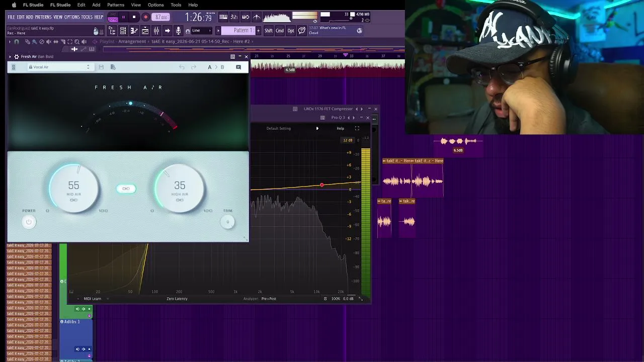644x362 pixels.
Task: Toggle the Mid Air and High Air link button
Action: [x=126, y=189]
